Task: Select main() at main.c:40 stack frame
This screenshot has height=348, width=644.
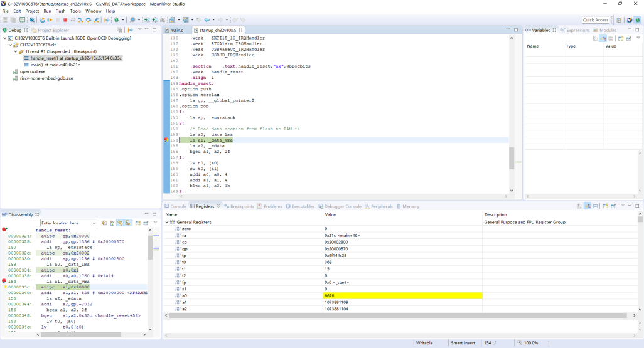Action: coord(55,65)
